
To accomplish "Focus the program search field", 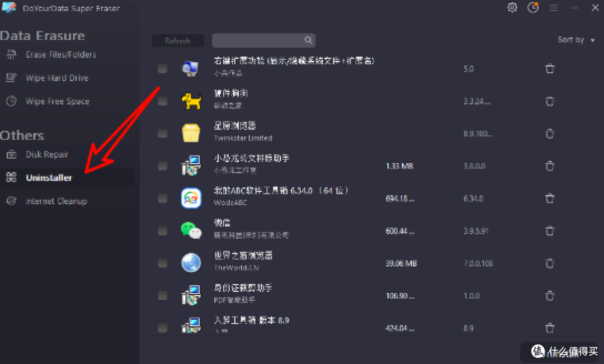I will 263,40.
